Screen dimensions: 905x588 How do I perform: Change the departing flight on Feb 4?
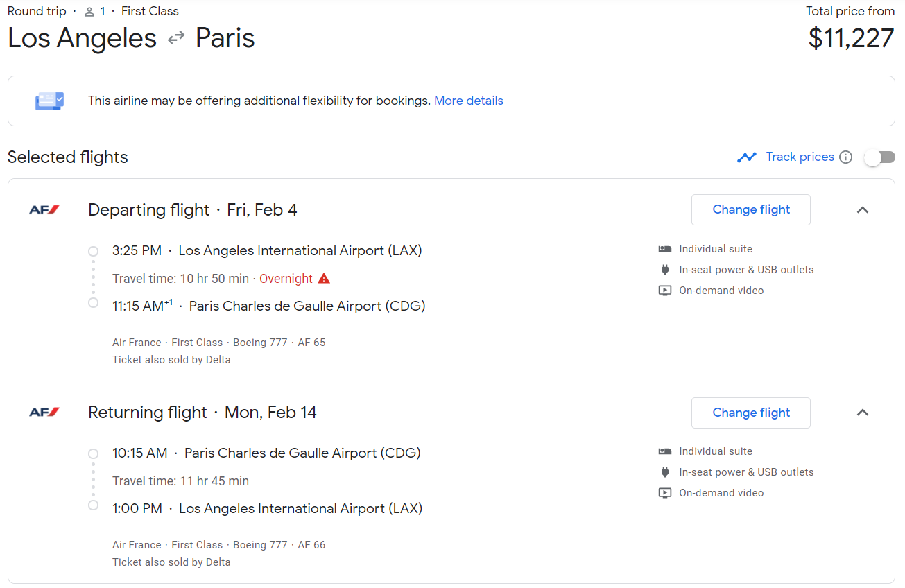[x=751, y=209]
